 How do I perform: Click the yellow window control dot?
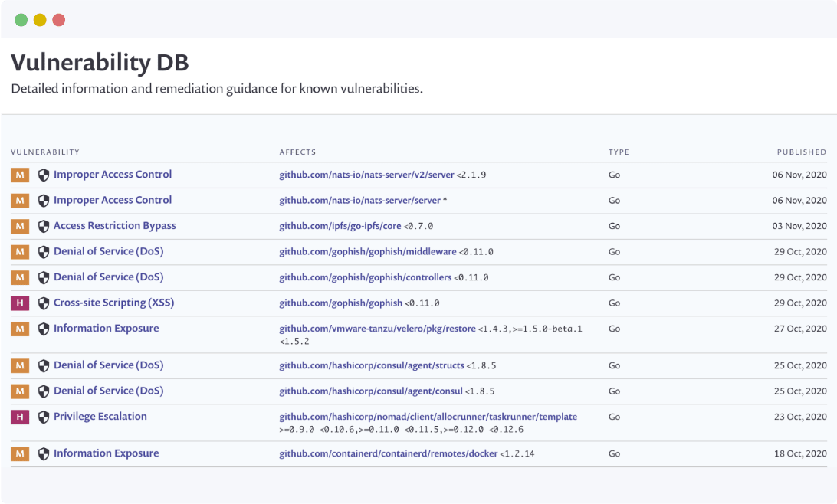[x=40, y=20]
